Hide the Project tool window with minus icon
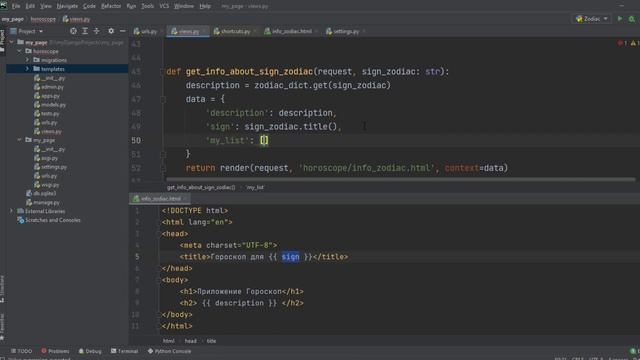This screenshot has width=640, height=360. pyautogui.click(x=122, y=31)
